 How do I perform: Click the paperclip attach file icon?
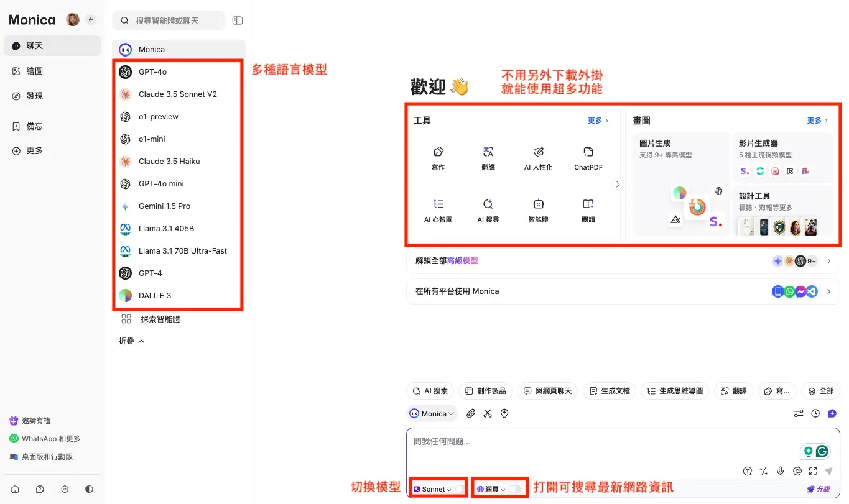click(x=471, y=413)
